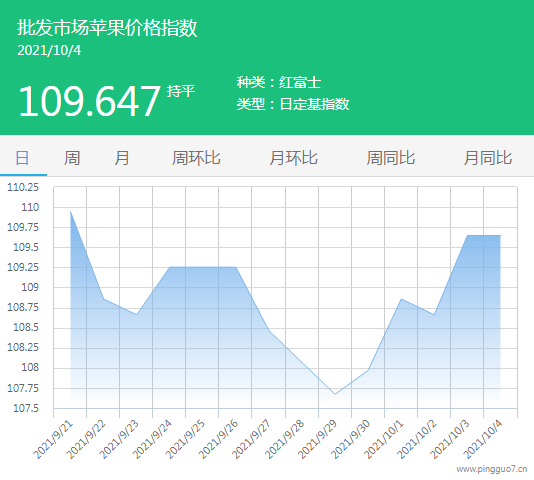The height and width of the screenshot is (480, 534).
Task: Click the 109.647 index value
Action: coord(89,101)
